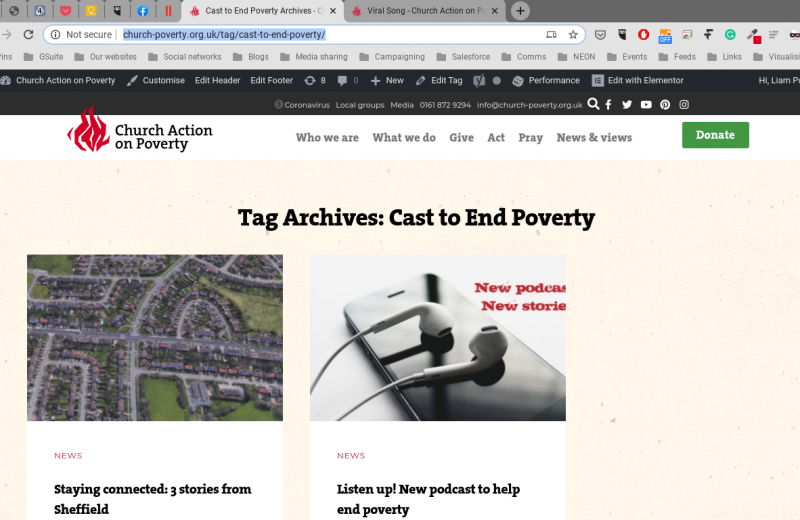Open a new browser tab with plus button
The width and height of the screenshot is (800, 520).
(520, 11)
